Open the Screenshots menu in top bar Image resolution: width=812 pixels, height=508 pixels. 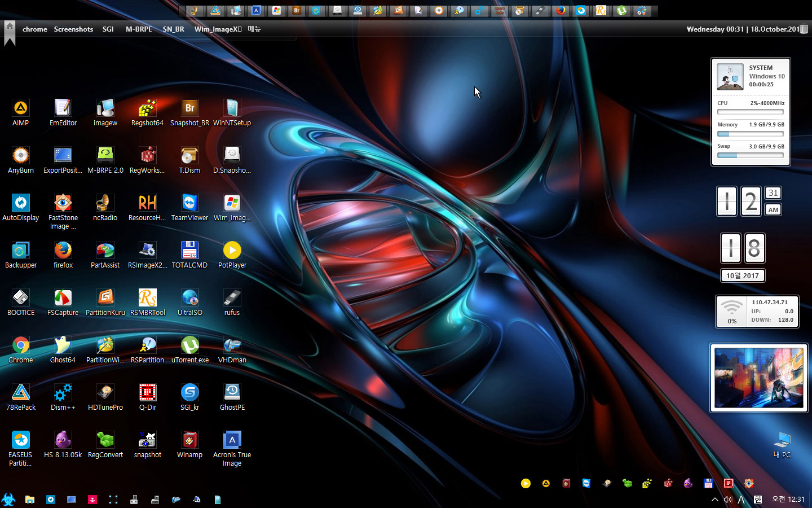(x=73, y=29)
